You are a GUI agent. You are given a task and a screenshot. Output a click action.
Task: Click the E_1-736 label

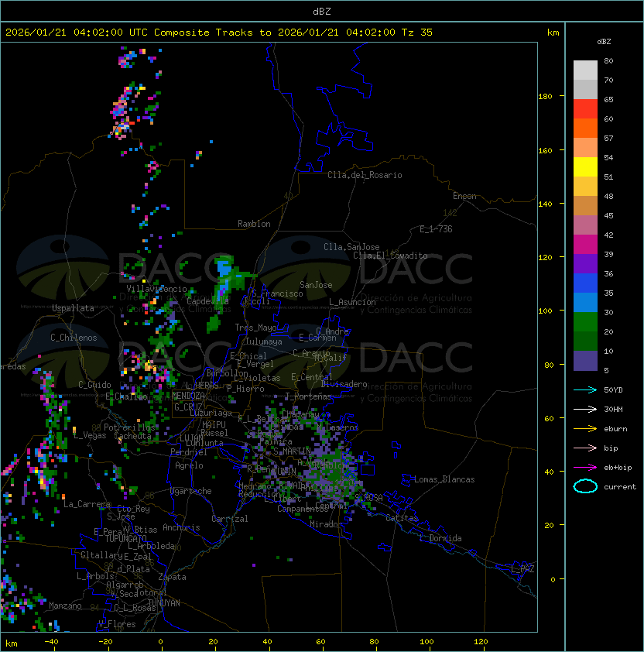436,229
